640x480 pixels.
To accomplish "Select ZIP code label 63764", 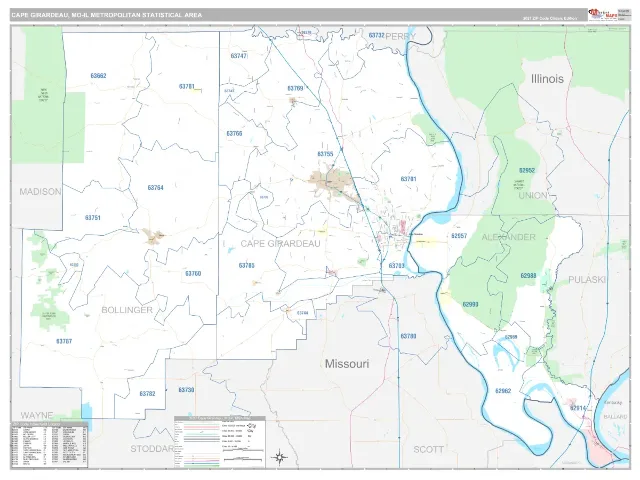I will coord(156,188).
